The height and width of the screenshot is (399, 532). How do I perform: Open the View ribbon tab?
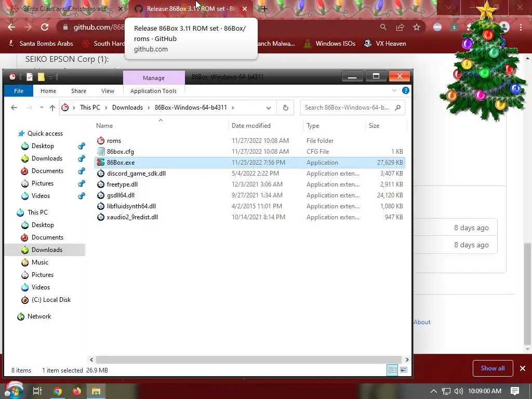coord(108,91)
